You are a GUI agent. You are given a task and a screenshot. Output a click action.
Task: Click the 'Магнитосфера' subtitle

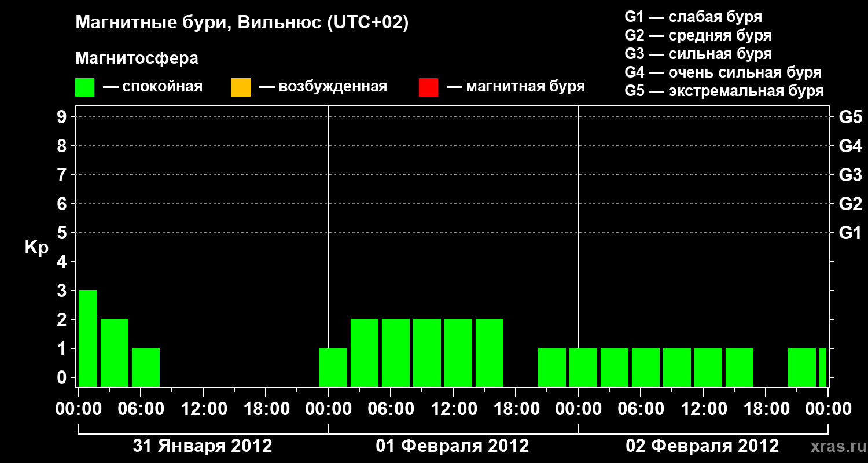[x=137, y=58]
